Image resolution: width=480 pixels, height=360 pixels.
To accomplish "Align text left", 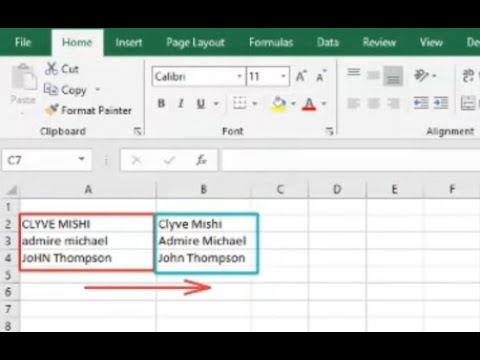I will [353, 104].
